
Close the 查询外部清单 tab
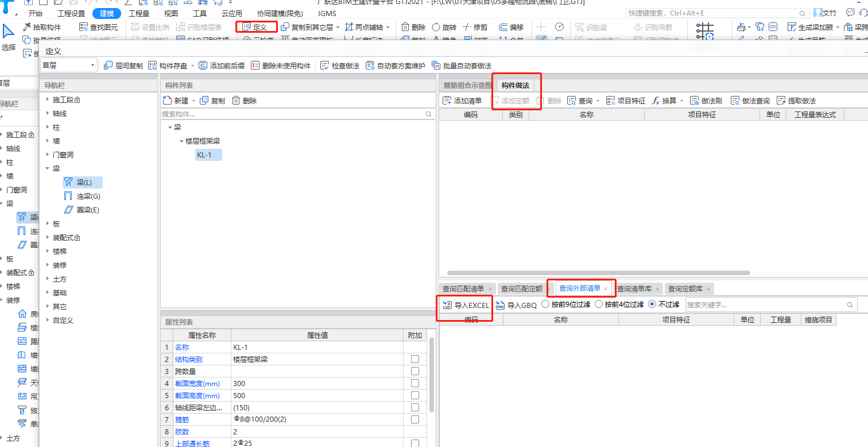[x=606, y=288]
